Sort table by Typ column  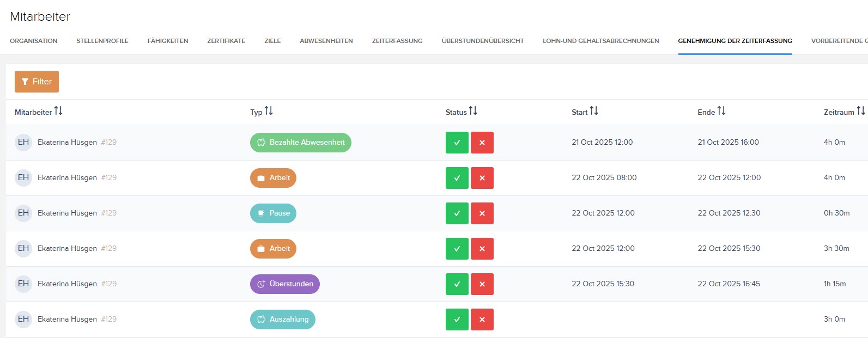(x=269, y=111)
